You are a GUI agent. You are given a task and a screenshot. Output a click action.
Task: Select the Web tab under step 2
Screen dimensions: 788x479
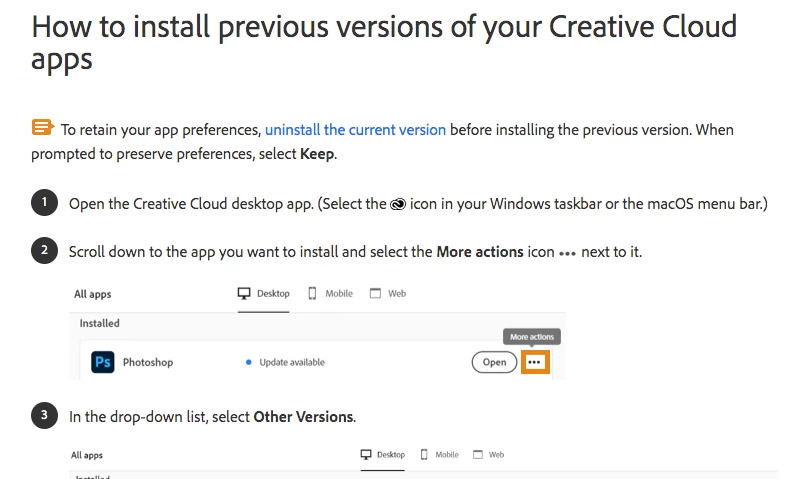pyautogui.click(x=388, y=294)
